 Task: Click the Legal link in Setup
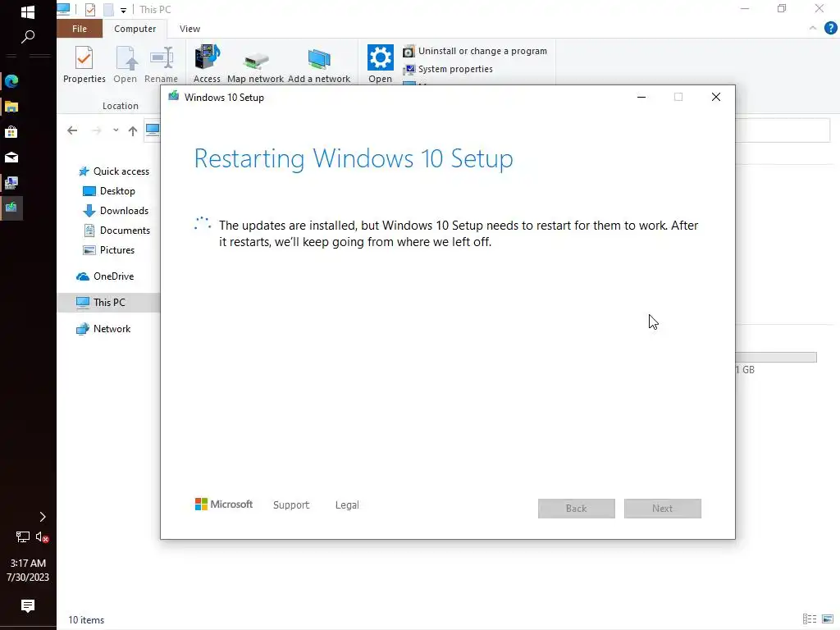click(x=347, y=505)
